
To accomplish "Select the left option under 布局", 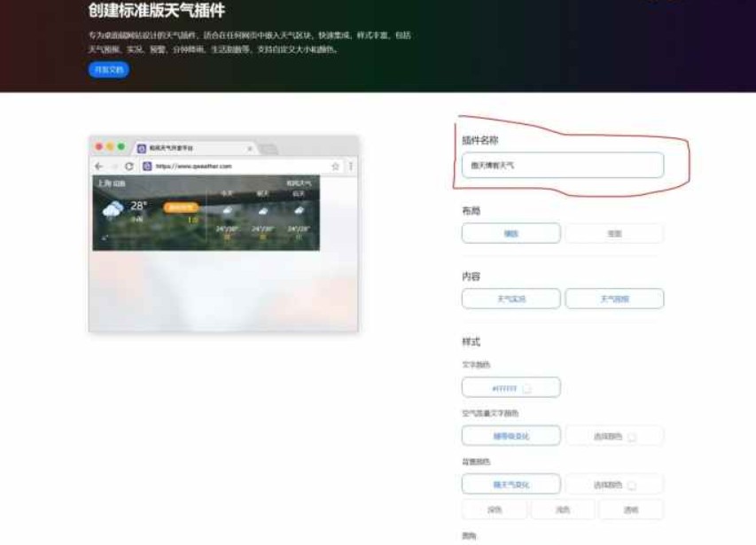I will (x=510, y=233).
